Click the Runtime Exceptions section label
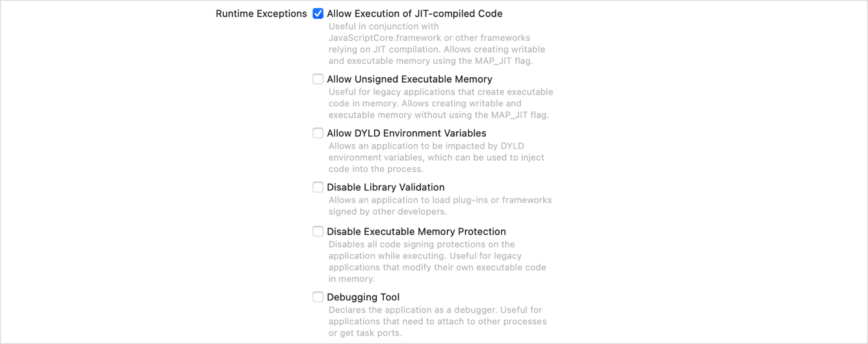The height and width of the screenshot is (344, 868). pyautogui.click(x=261, y=14)
